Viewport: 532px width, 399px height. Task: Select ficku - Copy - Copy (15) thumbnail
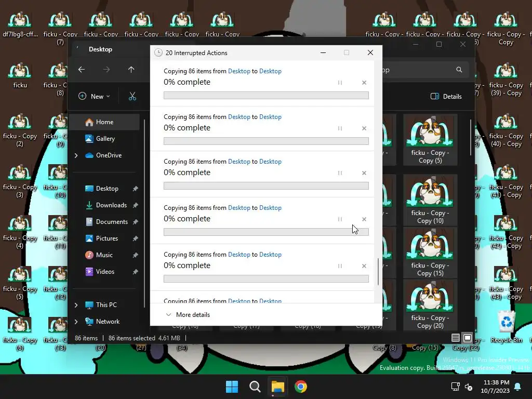[430, 253]
